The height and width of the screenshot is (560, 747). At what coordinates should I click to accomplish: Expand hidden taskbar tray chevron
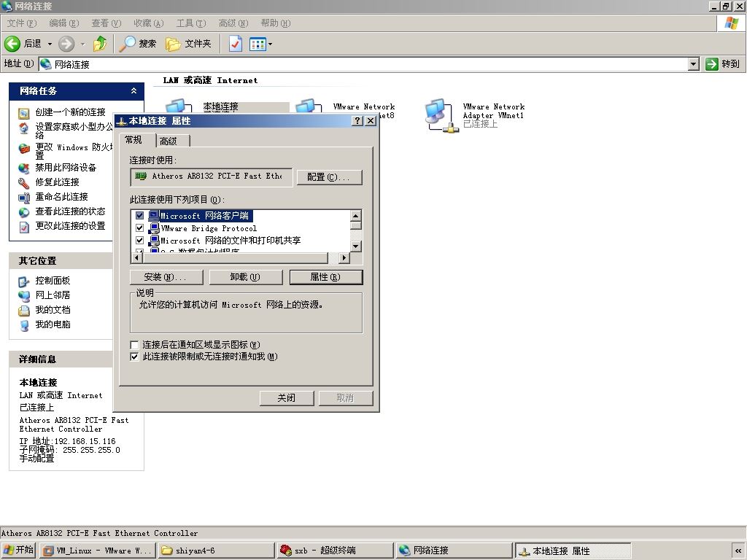(738, 551)
